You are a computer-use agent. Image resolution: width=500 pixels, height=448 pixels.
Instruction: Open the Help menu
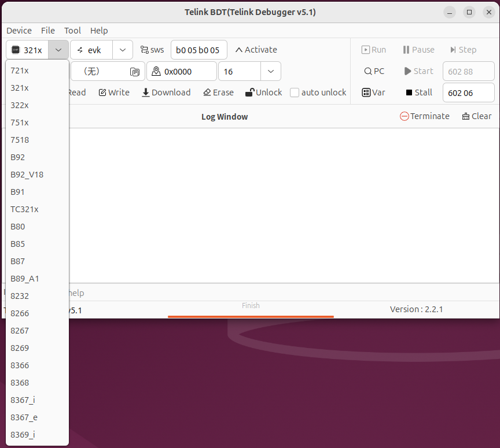pos(99,31)
